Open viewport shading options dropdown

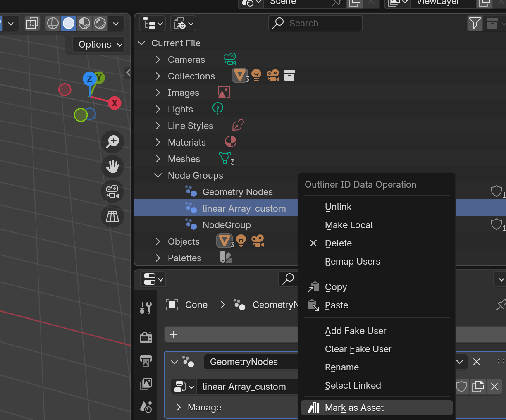pos(116,24)
